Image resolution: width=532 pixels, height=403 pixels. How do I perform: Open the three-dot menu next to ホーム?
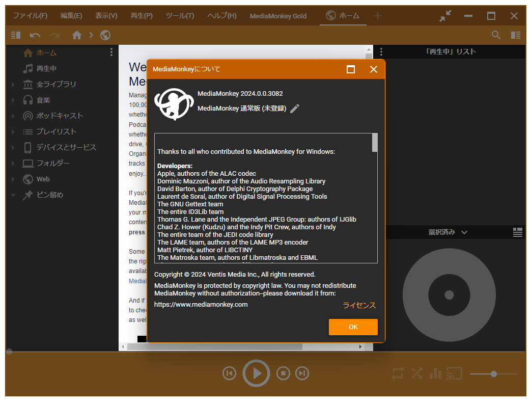pos(111,52)
